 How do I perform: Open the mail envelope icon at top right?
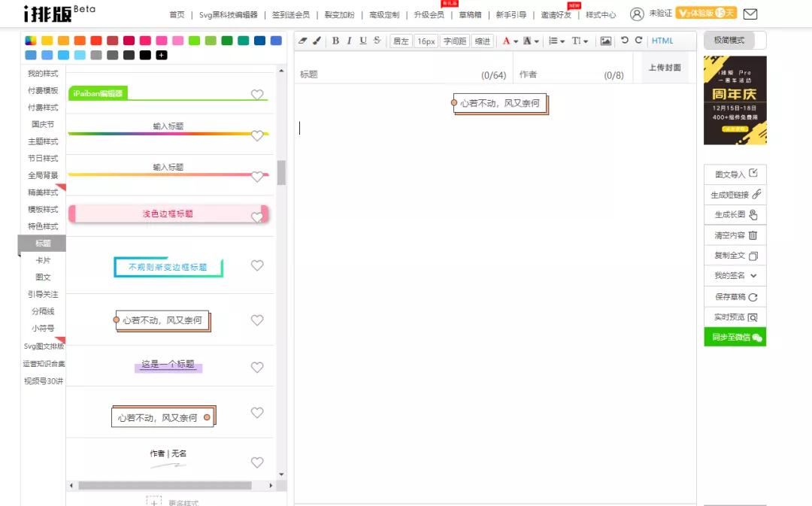pyautogui.click(x=750, y=14)
